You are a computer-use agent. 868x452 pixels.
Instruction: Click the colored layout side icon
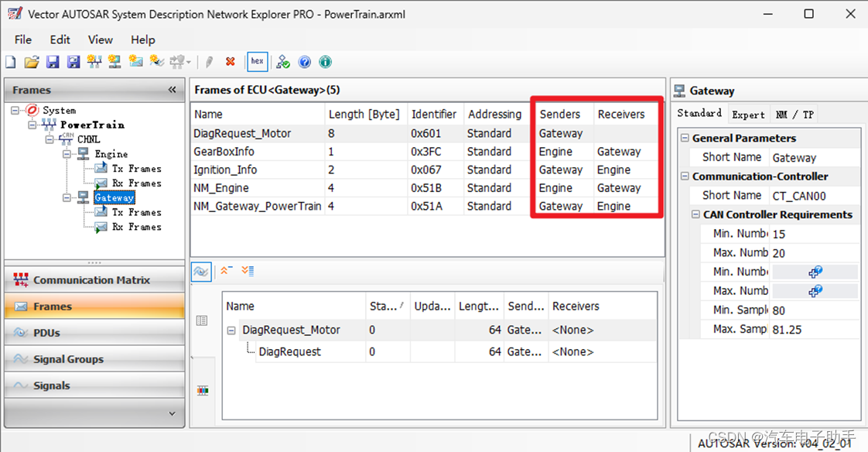[x=203, y=391]
